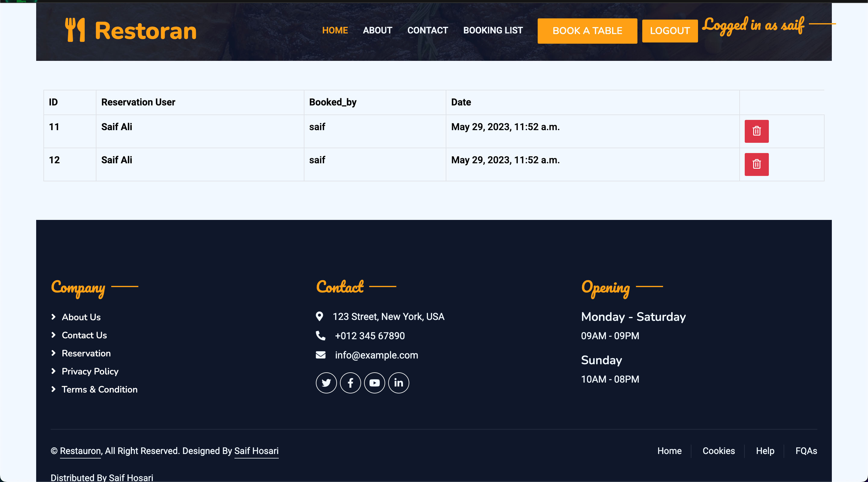Click the Saif Hosari designer link
This screenshot has height=482, width=868.
point(256,451)
